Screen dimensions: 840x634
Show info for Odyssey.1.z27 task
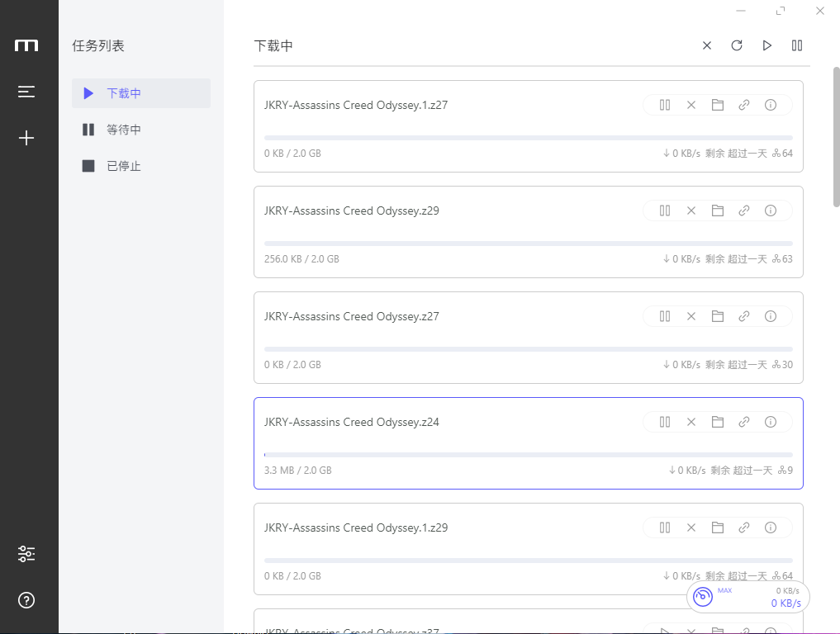(771, 105)
